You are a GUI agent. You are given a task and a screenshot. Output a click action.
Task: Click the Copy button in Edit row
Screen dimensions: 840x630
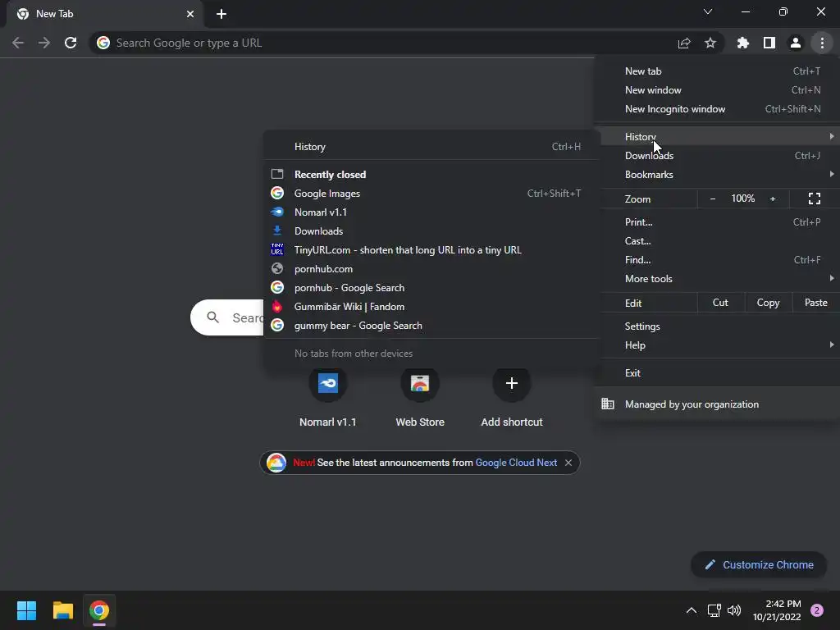tap(768, 303)
